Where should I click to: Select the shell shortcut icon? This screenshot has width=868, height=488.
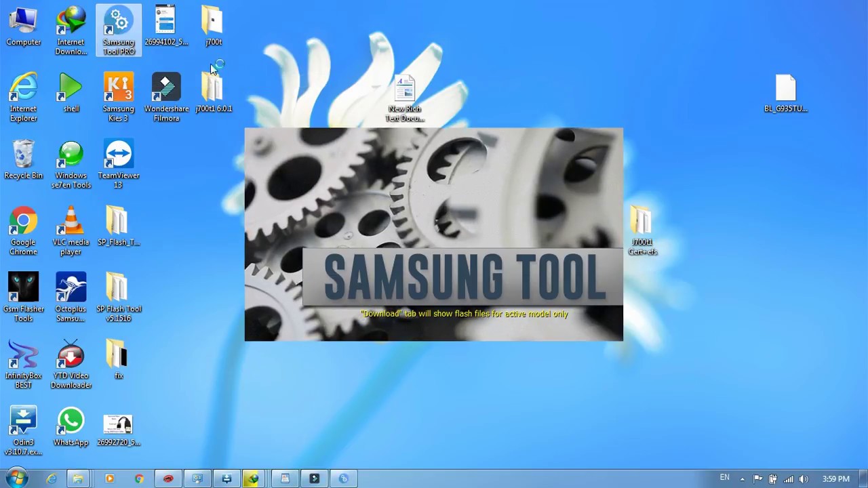pos(71,93)
